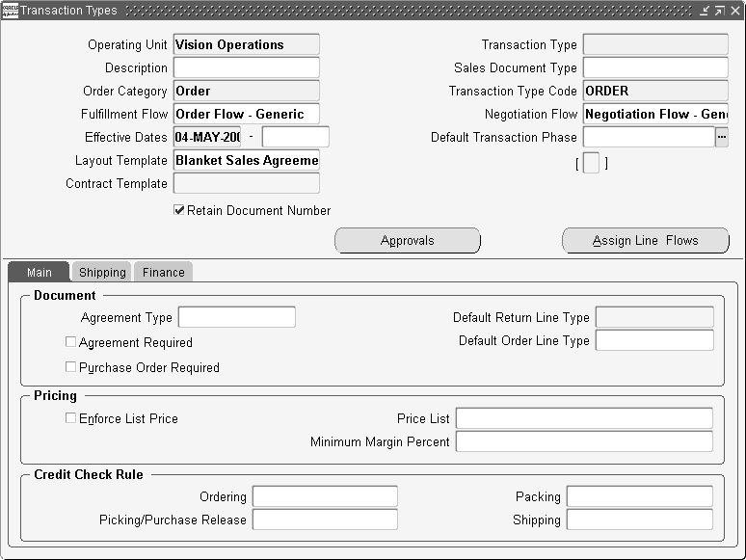
Task: Enable Enforce List Price checkbox
Action: tap(70, 417)
